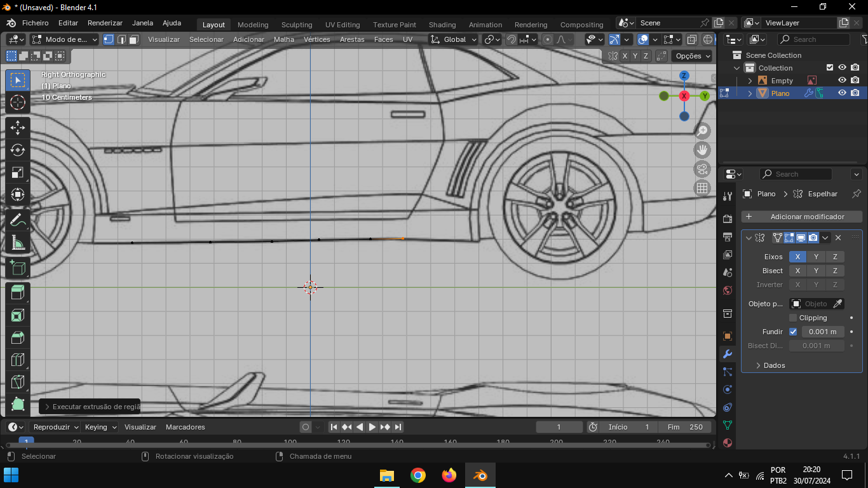Play the animation forward

pos(372,427)
